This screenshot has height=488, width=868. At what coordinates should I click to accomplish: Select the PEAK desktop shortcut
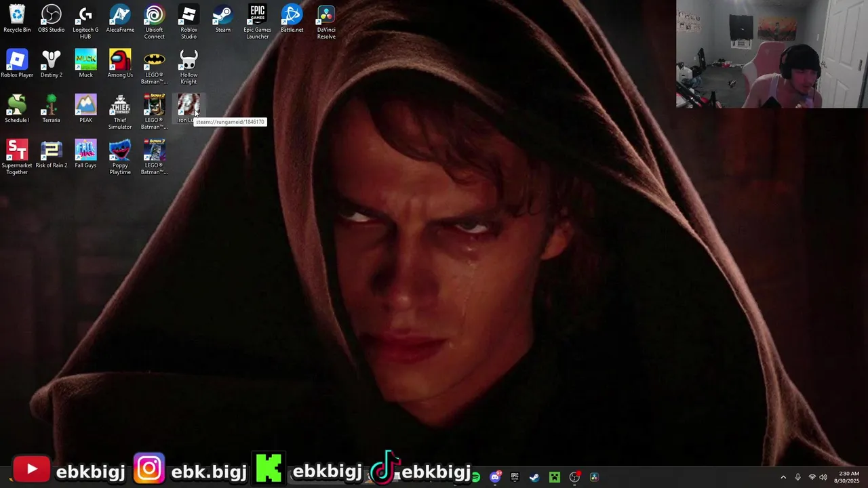[x=85, y=109]
